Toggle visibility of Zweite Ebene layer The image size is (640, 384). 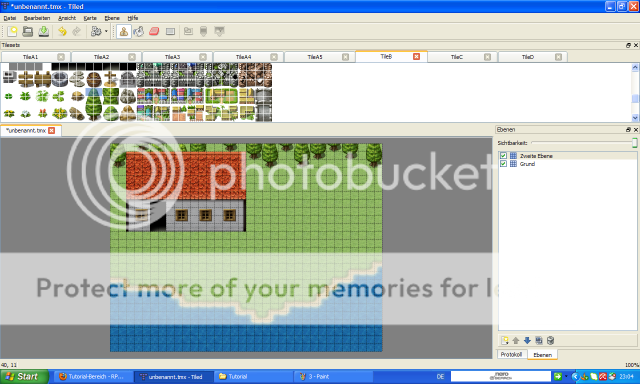[503, 155]
